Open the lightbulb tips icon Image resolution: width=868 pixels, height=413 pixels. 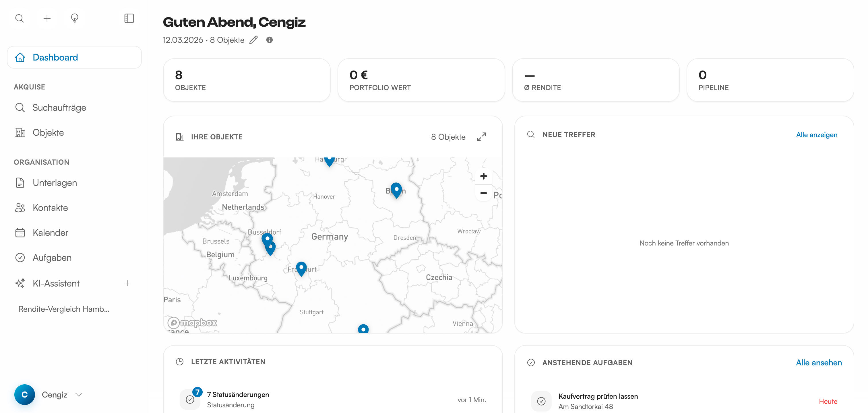(x=74, y=18)
